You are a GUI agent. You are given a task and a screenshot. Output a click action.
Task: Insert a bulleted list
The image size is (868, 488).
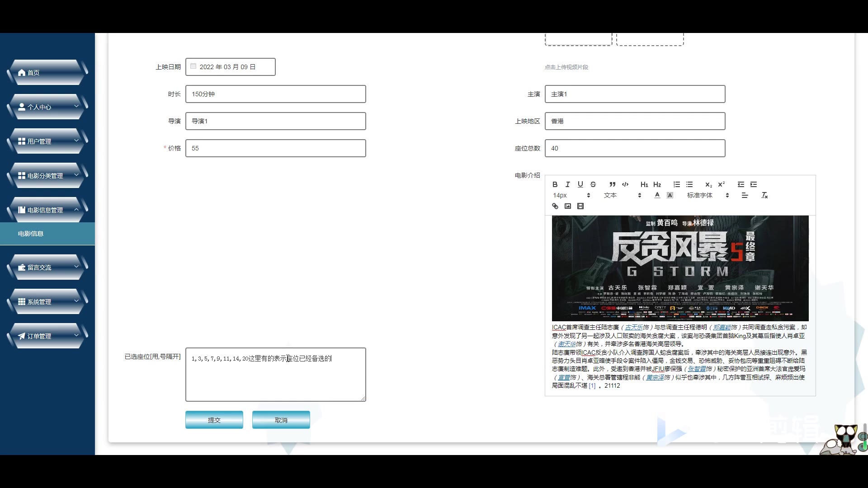tap(689, 184)
